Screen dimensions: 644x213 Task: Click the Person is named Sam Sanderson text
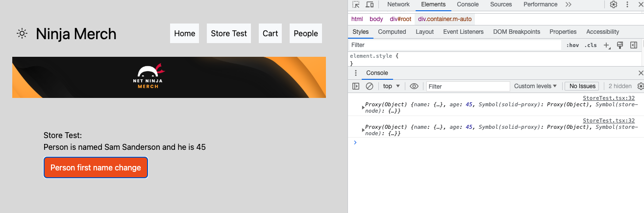tap(124, 147)
